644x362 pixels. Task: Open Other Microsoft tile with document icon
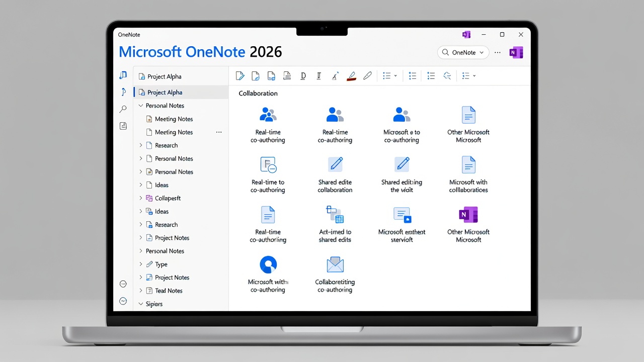468,125
